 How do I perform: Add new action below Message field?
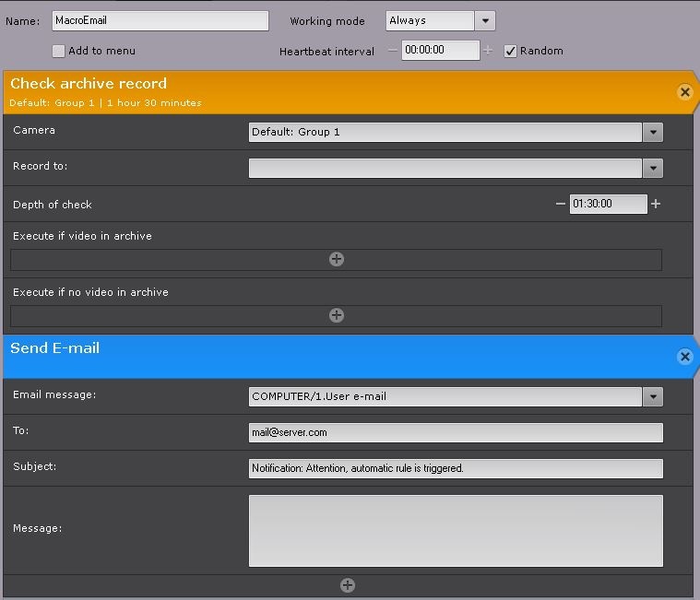pyautogui.click(x=348, y=585)
